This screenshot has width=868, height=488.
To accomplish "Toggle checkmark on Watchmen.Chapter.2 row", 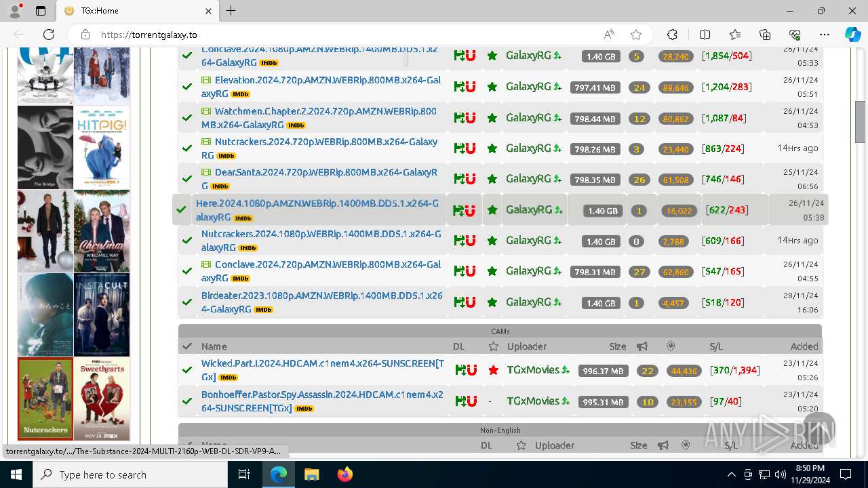I will (x=186, y=118).
